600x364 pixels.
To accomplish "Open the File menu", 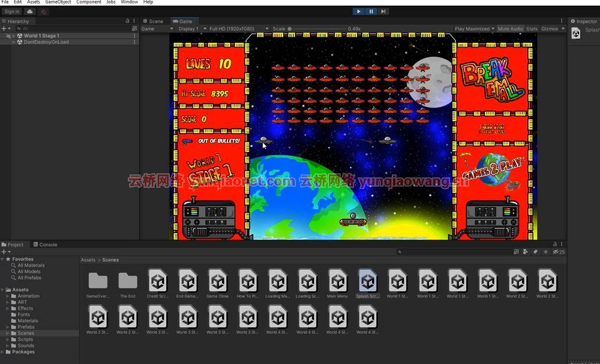I will pyautogui.click(x=5, y=2).
